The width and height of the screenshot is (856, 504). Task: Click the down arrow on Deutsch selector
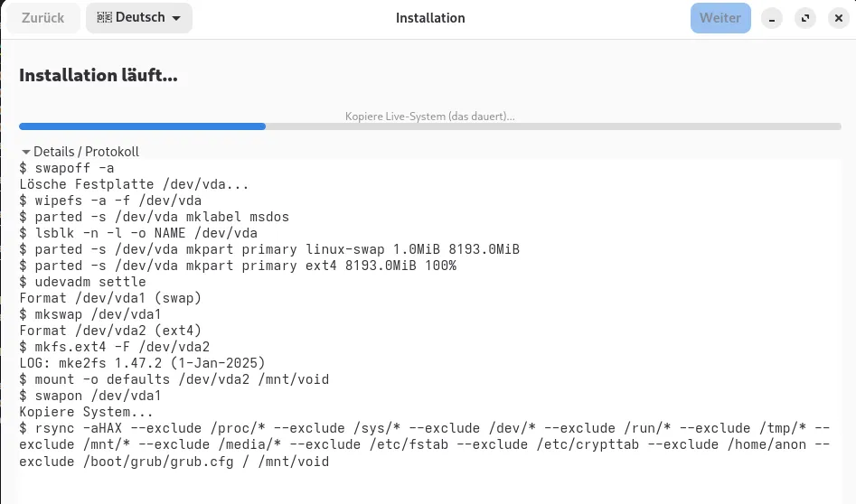175,19
